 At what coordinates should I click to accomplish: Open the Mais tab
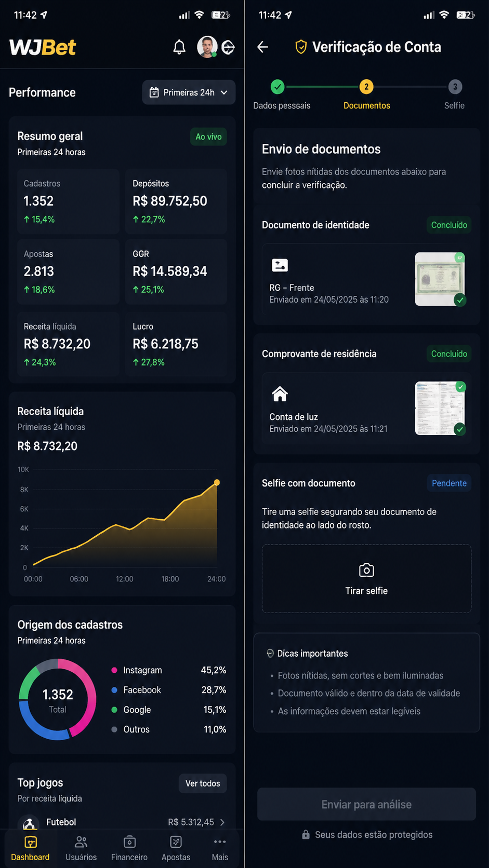click(x=220, y=848)
